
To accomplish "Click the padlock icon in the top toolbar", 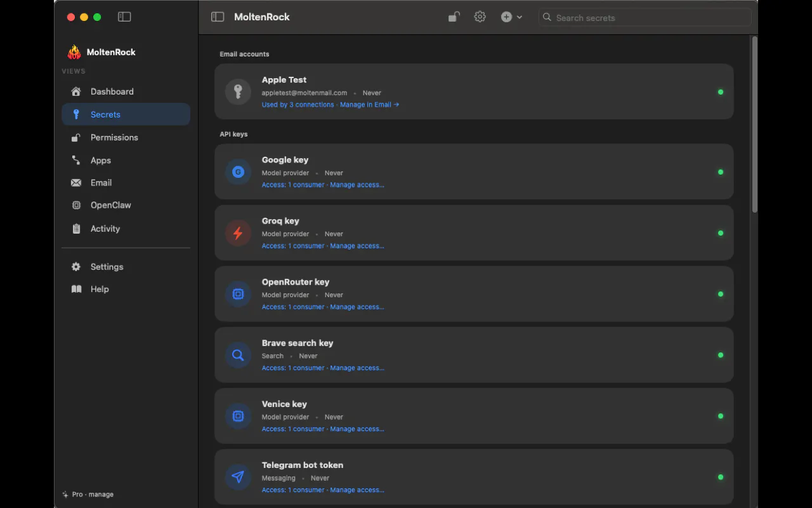I will click(x=454, y=17).
